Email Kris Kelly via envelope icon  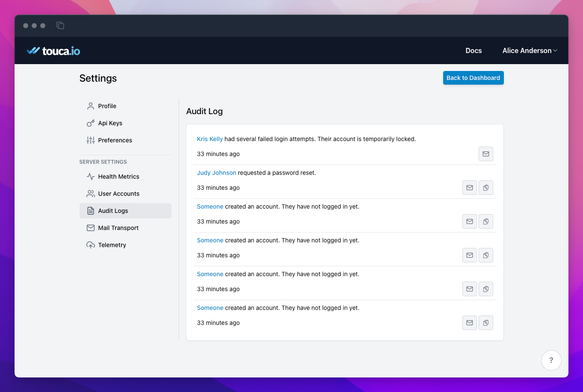tap(486, 154)
